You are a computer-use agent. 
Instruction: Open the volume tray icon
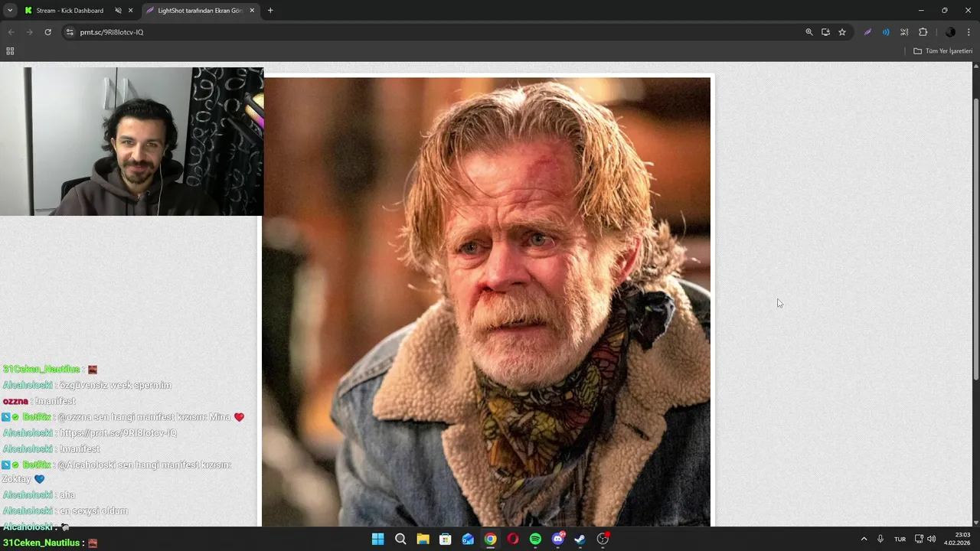931,539
